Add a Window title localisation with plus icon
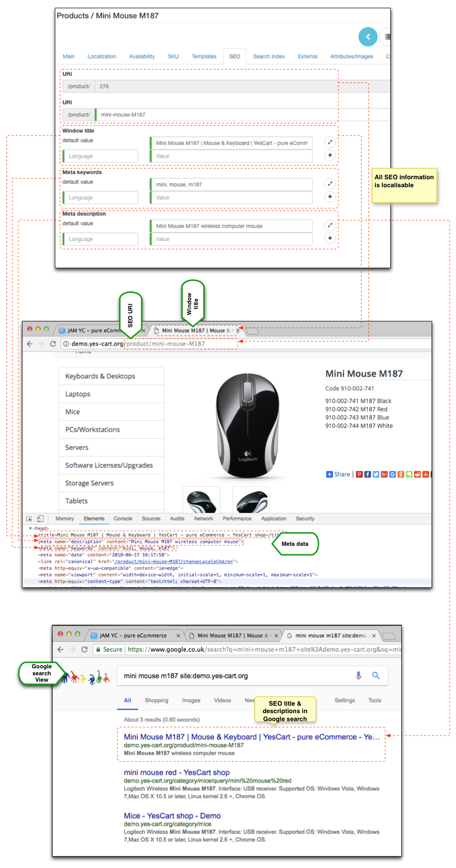The image size is (456, 868). [x=330, y=155]
